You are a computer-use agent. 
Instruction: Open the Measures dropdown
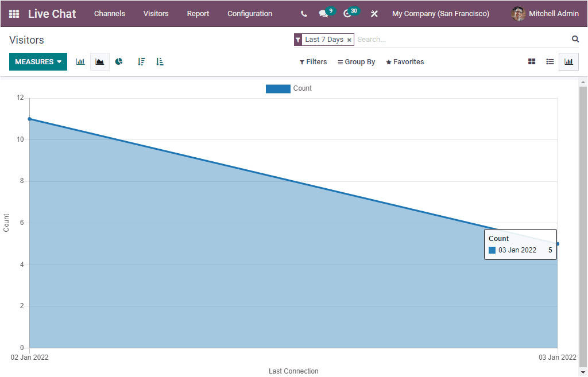click(x=38, y=61)
